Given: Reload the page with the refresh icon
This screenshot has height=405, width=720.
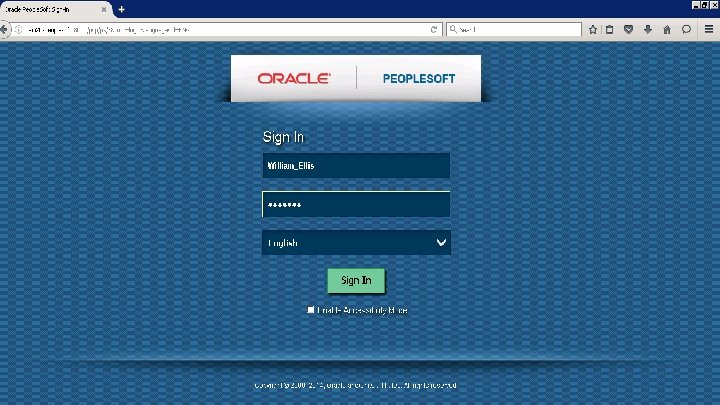Looking at the screenshot, I should coord(434,29).
